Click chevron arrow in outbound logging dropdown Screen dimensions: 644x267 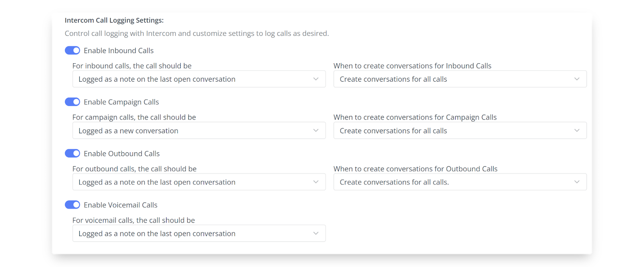[316, 182]
